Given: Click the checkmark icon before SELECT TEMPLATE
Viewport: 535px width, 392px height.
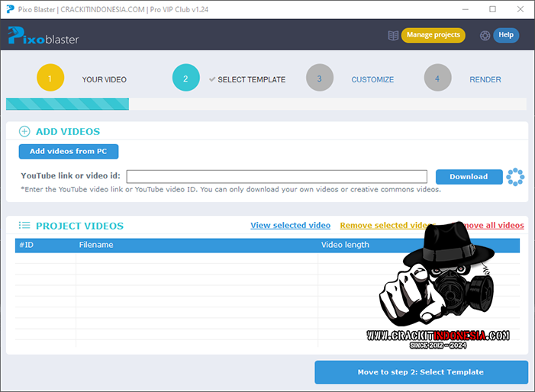Looking at the screenshot, I should click(x=211, y=79).
